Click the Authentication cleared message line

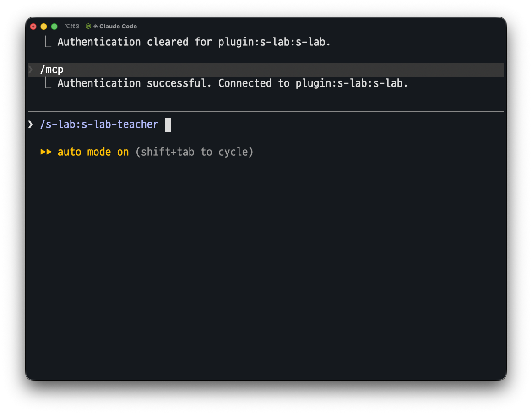(194, 42)
